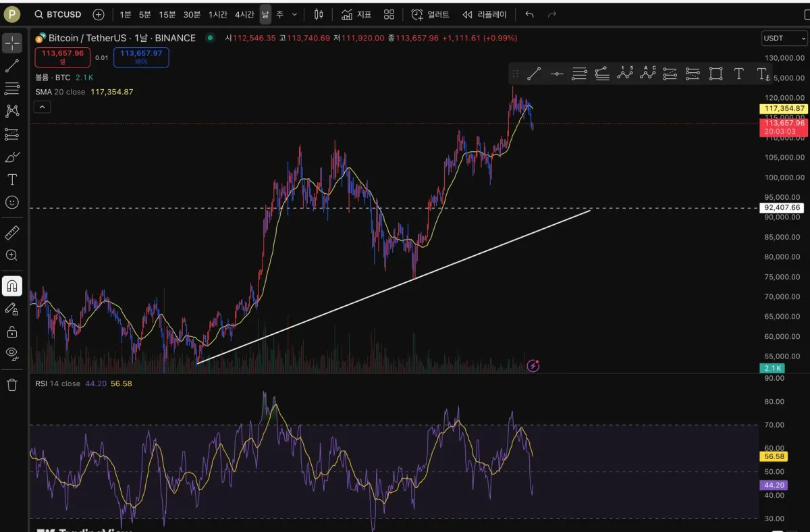Open the Fibonacci/gann tools icon
The height and width of the screenshot is (532, 810).
tap(12, 88)
